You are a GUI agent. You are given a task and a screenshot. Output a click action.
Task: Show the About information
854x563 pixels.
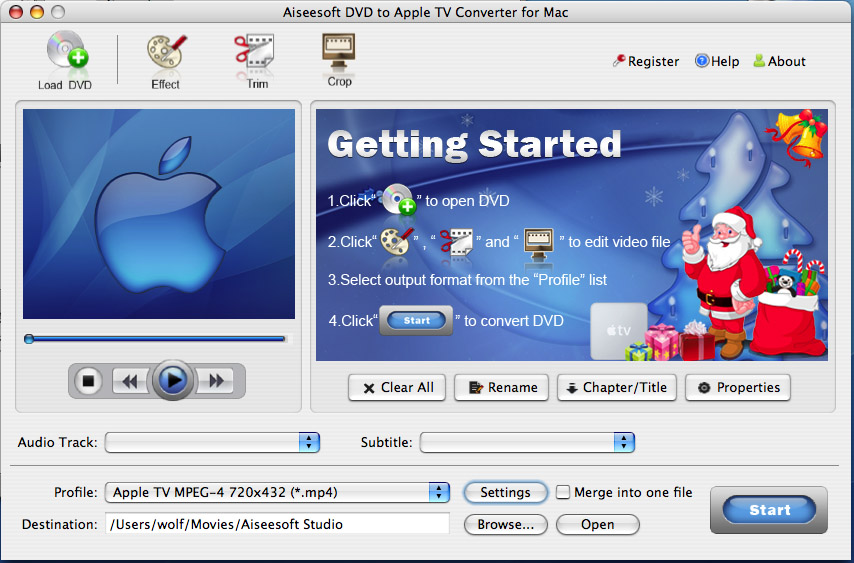tap(779, 61)
